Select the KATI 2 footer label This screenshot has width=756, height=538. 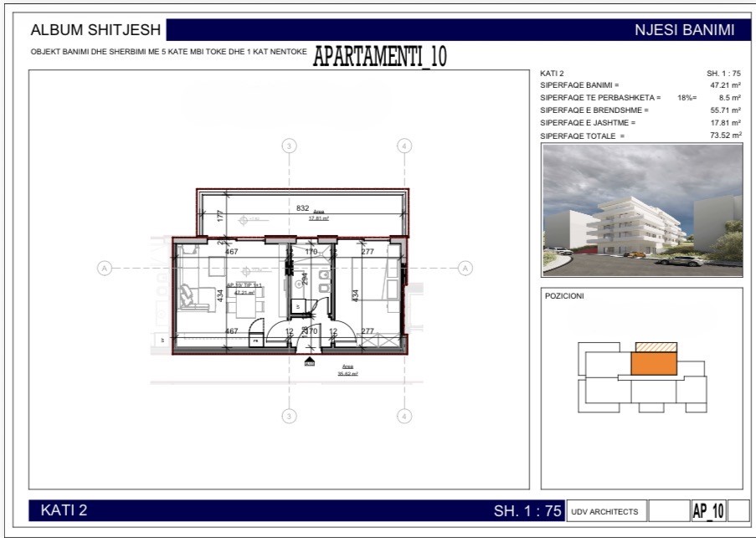tap(64, 510)
